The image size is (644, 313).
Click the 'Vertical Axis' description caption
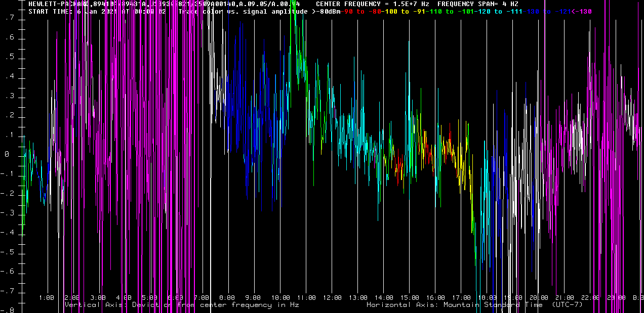point(182,305)
